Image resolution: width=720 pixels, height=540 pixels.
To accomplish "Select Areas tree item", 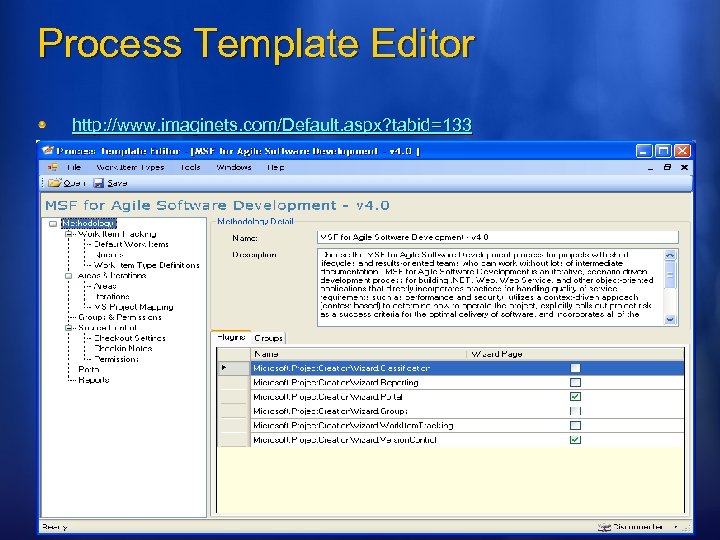I will (x=105, y=286).
